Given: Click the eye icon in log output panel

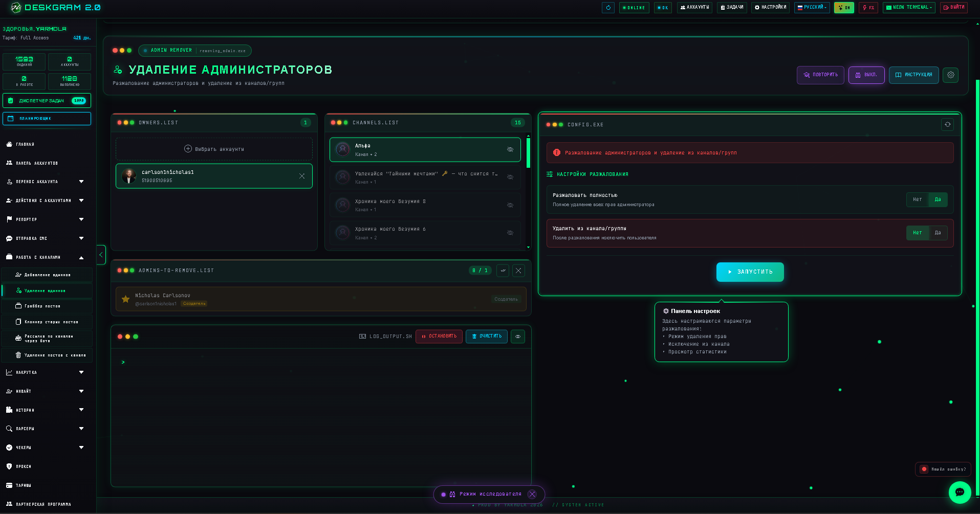Looking at the screenshot, I should (518, 337).
